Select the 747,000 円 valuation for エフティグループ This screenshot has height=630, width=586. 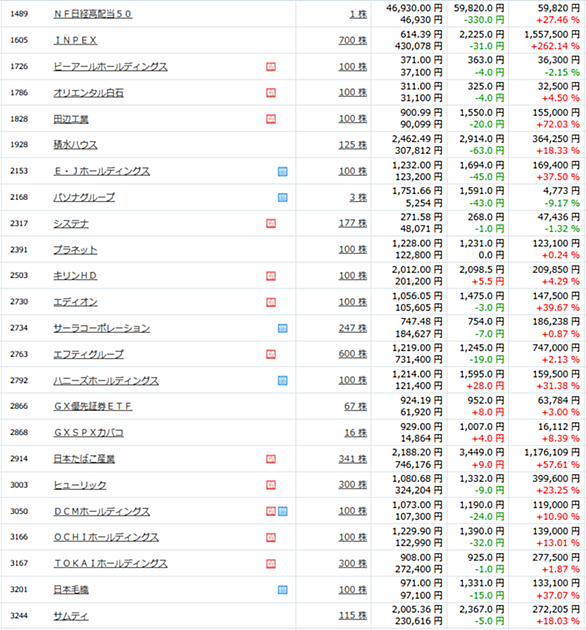click(x=556, y=348)
